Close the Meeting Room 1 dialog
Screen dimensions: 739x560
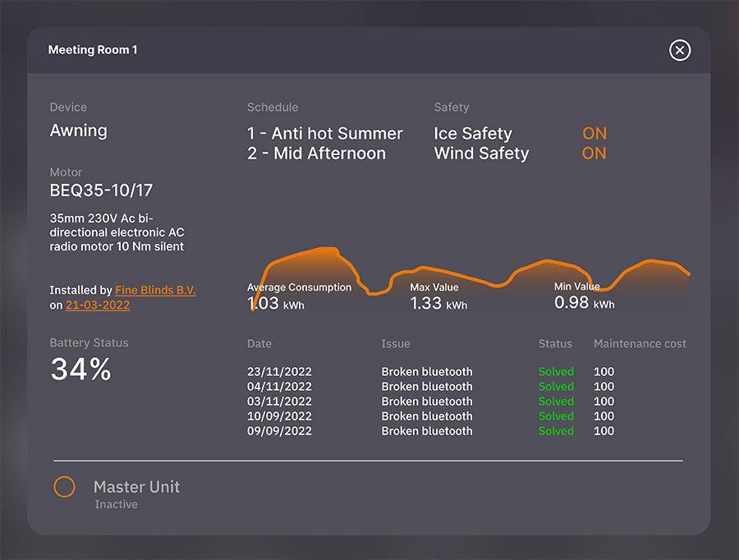[x=679, y=51]
